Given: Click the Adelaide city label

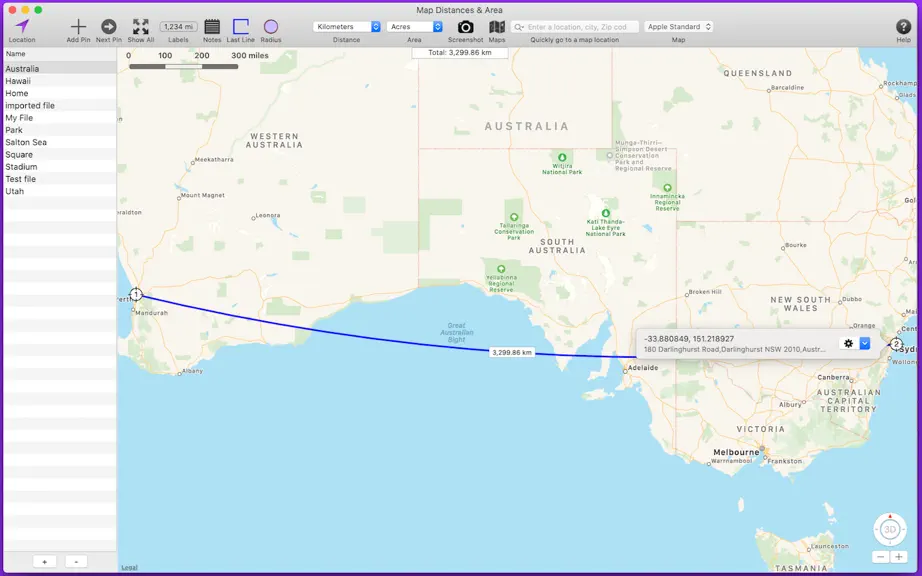Looking at the screenshot, I should click(643, 368).
